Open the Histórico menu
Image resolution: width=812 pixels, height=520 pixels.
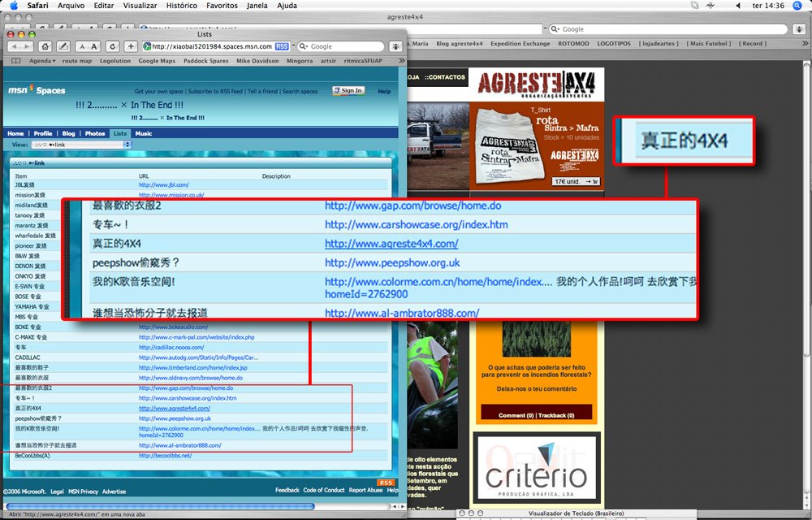pos(181,5)
